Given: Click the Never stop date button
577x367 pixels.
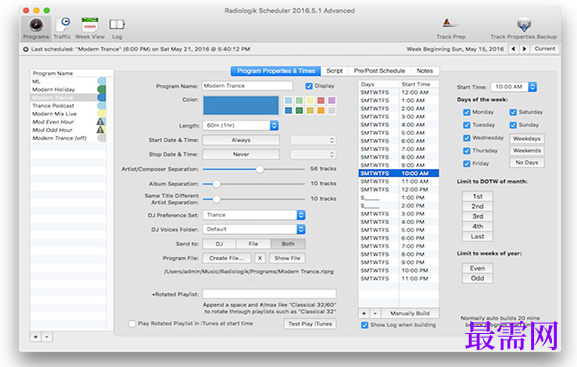Looking at the screenshot, I should 241,155.
